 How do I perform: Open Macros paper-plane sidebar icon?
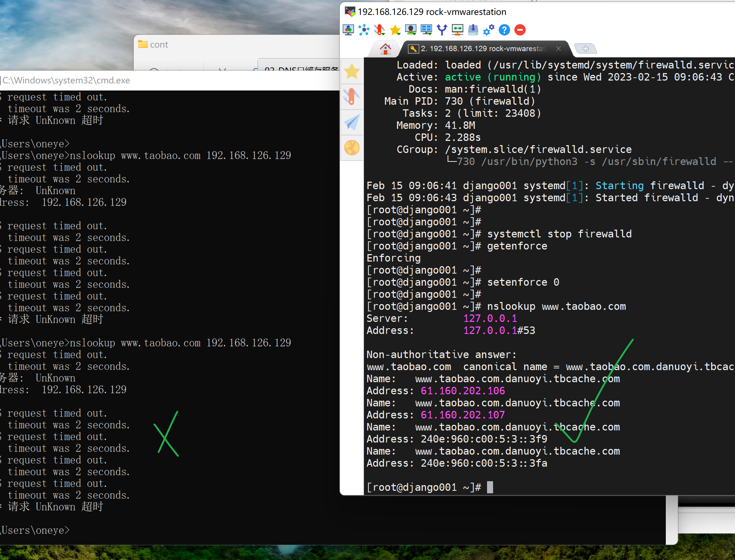[352, 122]
